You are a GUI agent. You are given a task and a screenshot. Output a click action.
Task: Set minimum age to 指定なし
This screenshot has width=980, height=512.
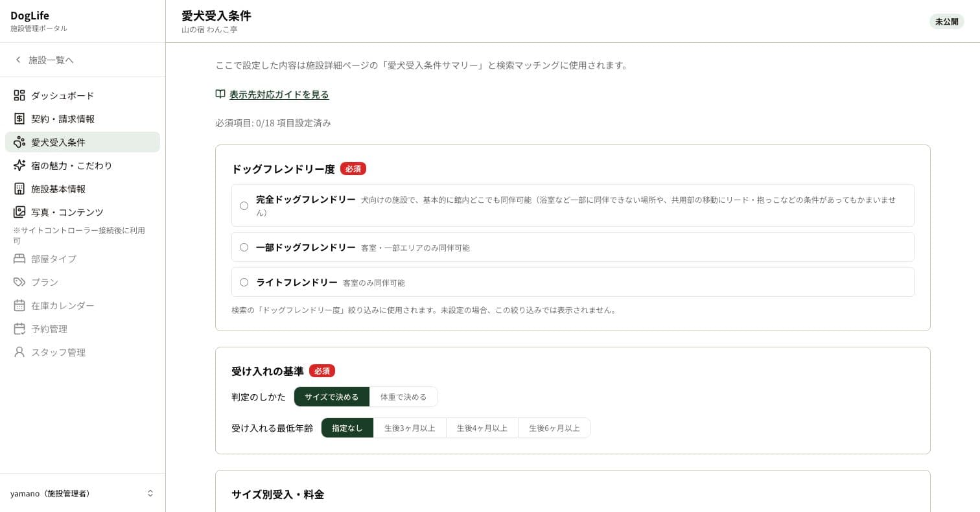click(x=347, y=428)
